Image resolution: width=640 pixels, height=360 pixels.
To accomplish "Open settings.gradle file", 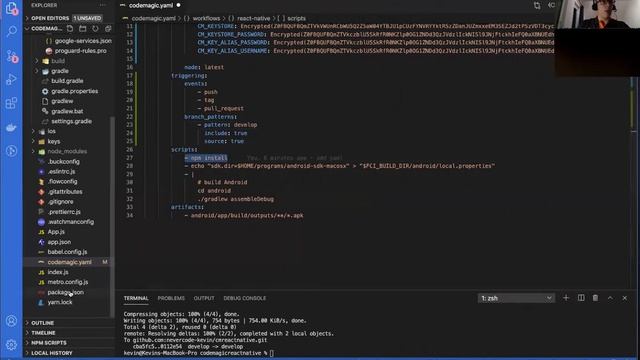I will (71, 122).
